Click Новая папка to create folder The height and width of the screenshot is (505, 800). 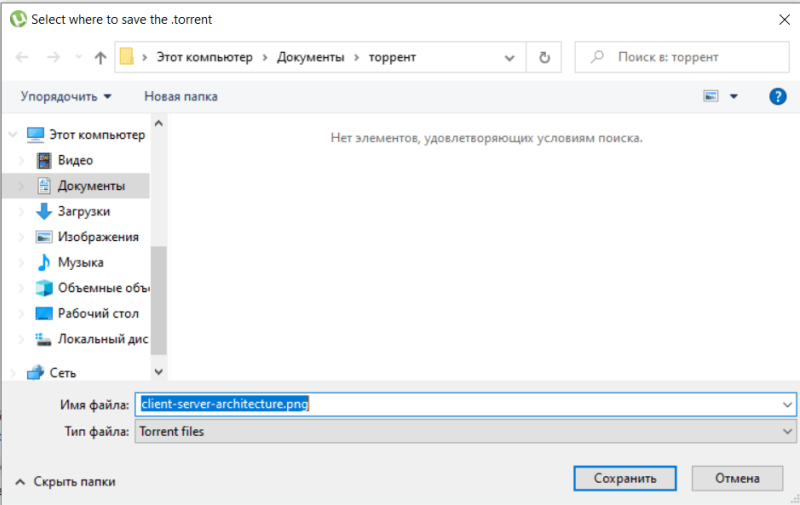coord(180,96)
